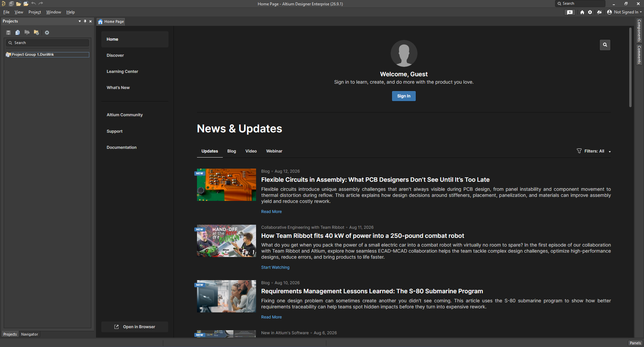Open the Project menu
The width and height of the screenshot is (644, 347).
point(35,12)
